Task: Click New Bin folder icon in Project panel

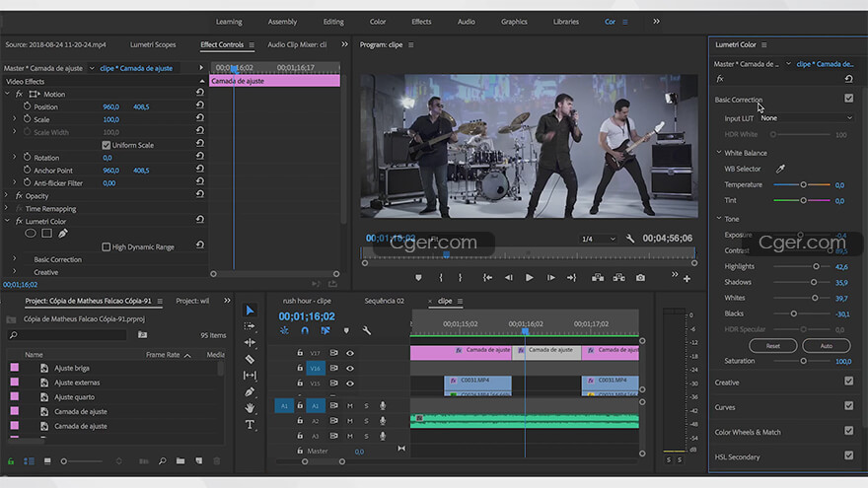Action: tap(181, 461)
